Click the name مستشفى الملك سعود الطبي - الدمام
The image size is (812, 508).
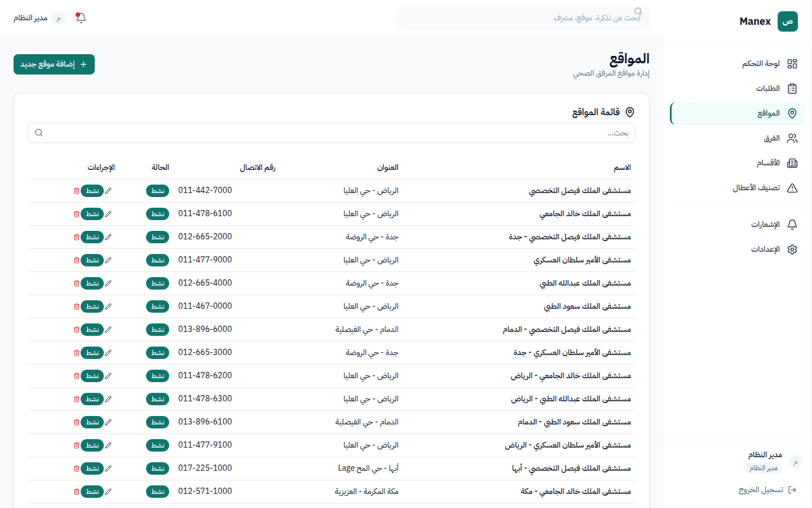pyautogui.click(x=574, y=422)
